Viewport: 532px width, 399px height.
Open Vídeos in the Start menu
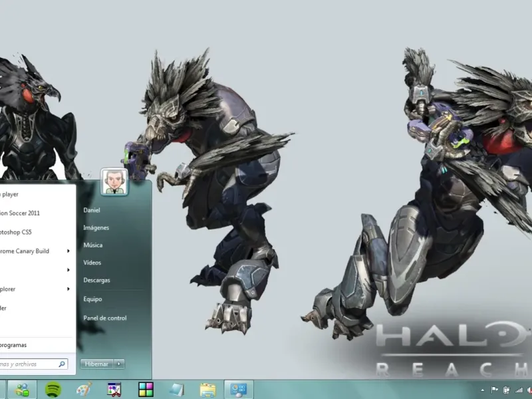[92, 263]
